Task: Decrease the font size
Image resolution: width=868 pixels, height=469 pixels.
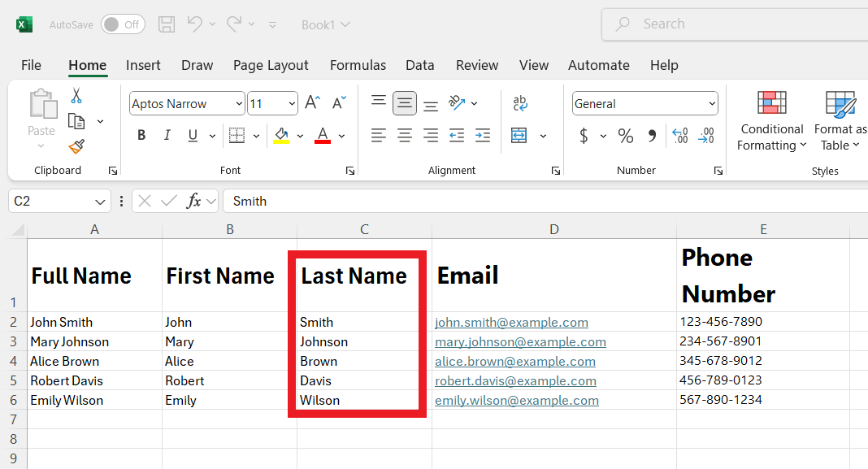Action: (339, 103)
